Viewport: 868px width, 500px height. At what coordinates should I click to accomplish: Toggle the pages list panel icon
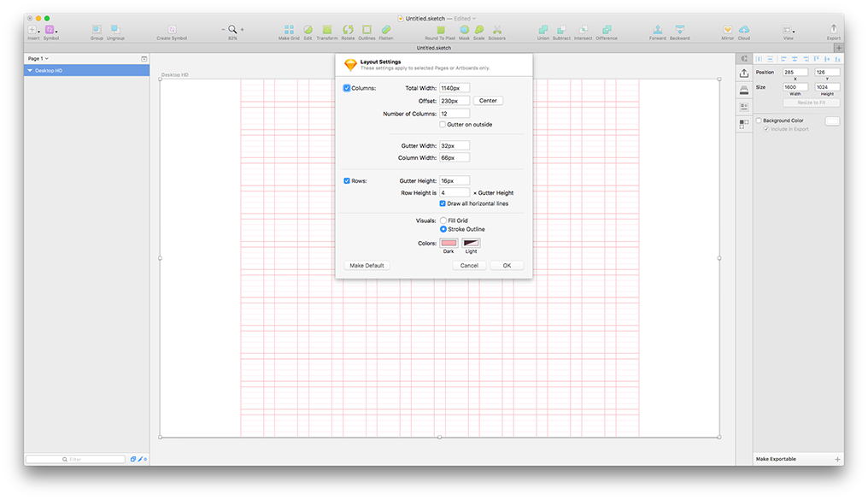[x=144, y=59]
